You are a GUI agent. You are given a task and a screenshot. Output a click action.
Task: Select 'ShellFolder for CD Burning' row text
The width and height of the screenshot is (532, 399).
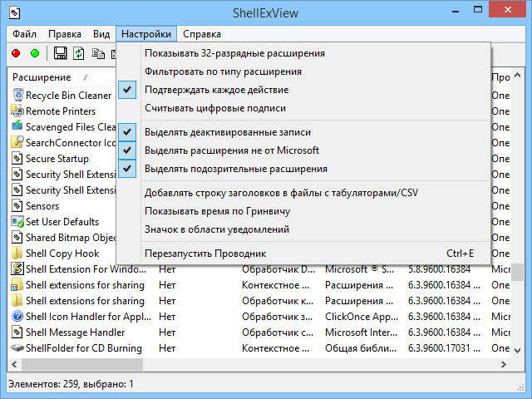coord(84,348)
